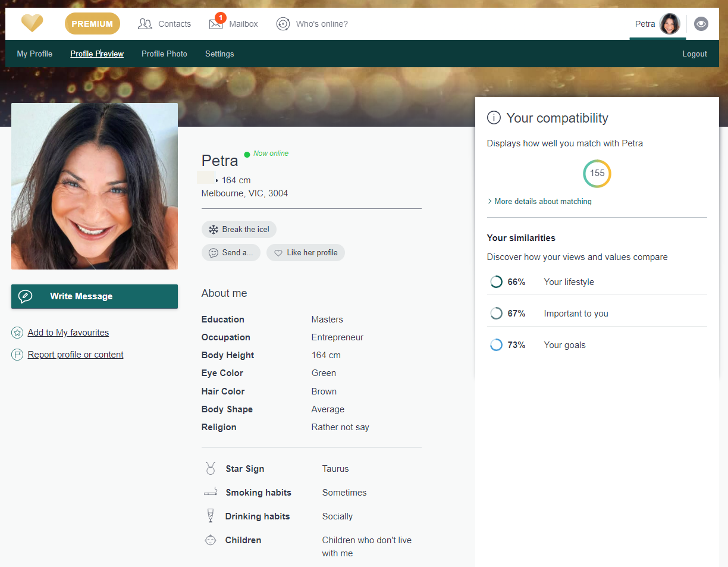Image resolution: width=728 pixels, height=567 pixels.
Task: Click the gold heart site logo
Action: click(x=32, y=24)
